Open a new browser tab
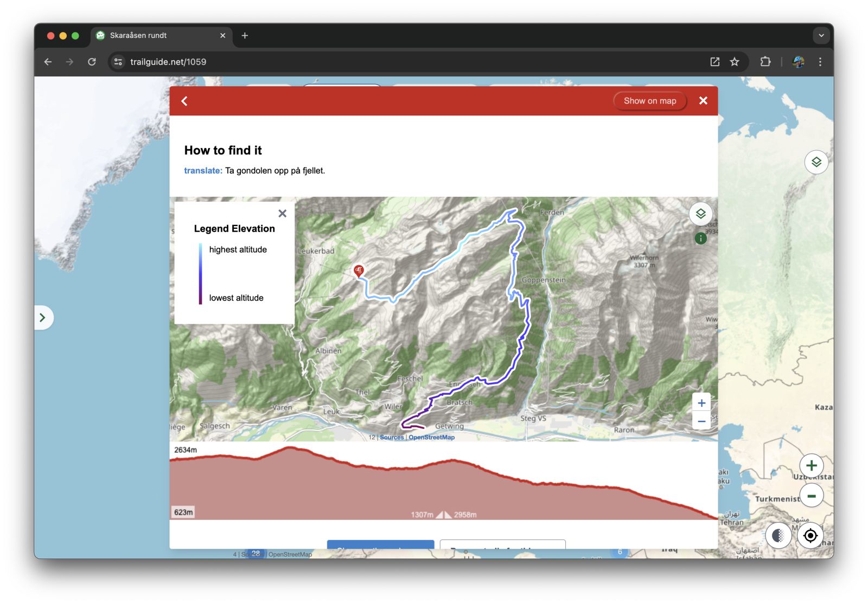The image size is (868, 604). tap(245, 36)
